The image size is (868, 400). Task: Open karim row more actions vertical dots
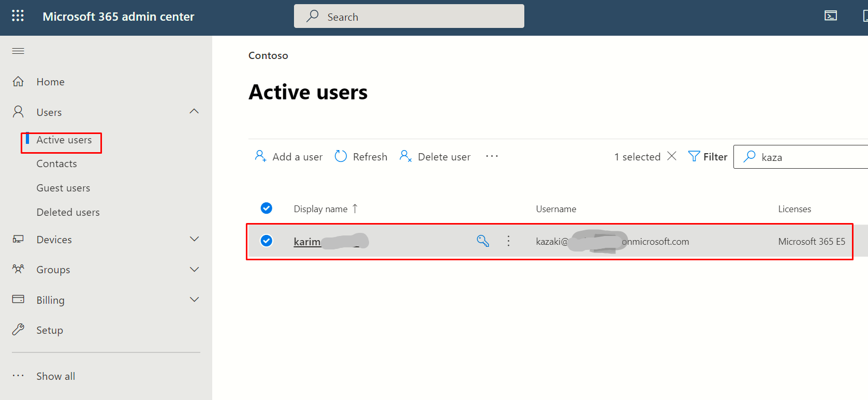(508, 241)
